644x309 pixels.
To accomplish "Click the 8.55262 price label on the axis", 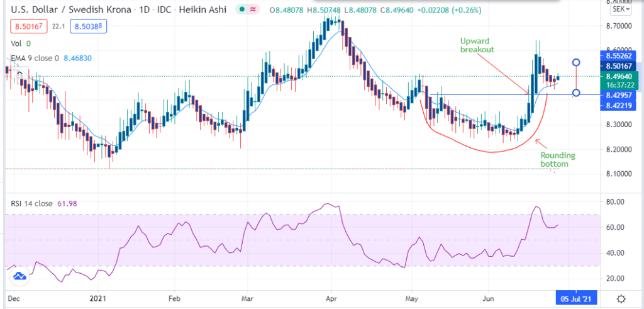I will click(619, 55).
